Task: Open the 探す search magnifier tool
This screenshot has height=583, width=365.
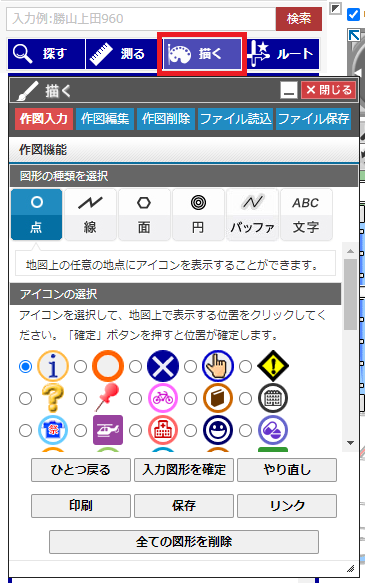Action: [x=46, y=54]
